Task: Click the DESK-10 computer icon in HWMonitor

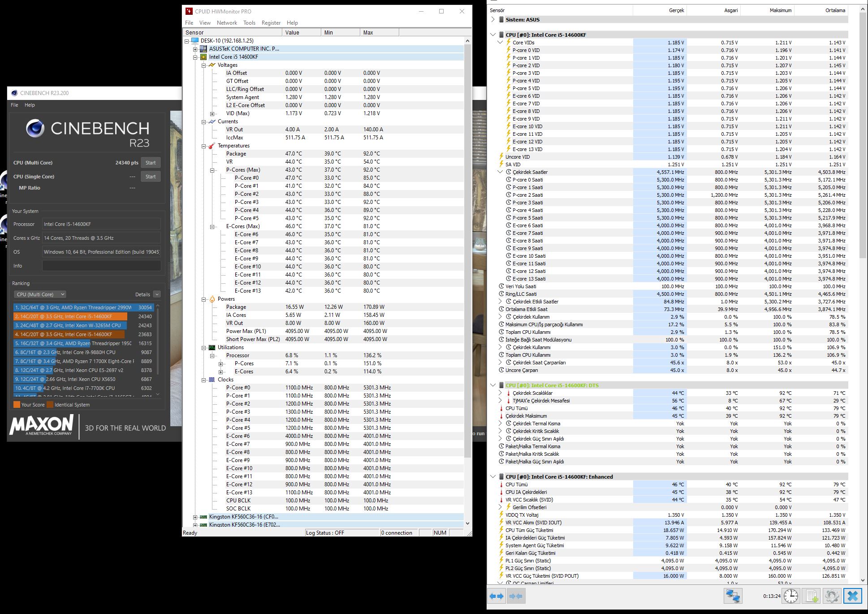Action: click(x=195, y=41)
